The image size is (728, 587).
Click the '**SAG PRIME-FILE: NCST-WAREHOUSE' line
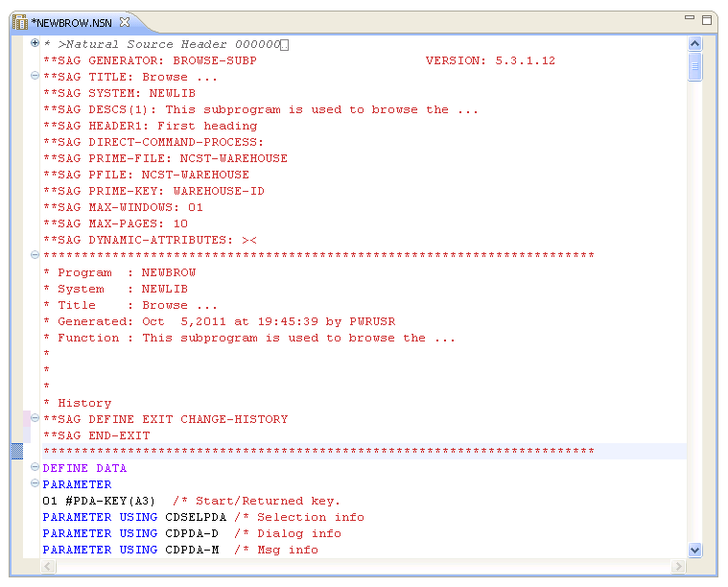click(x=165, y=158)
